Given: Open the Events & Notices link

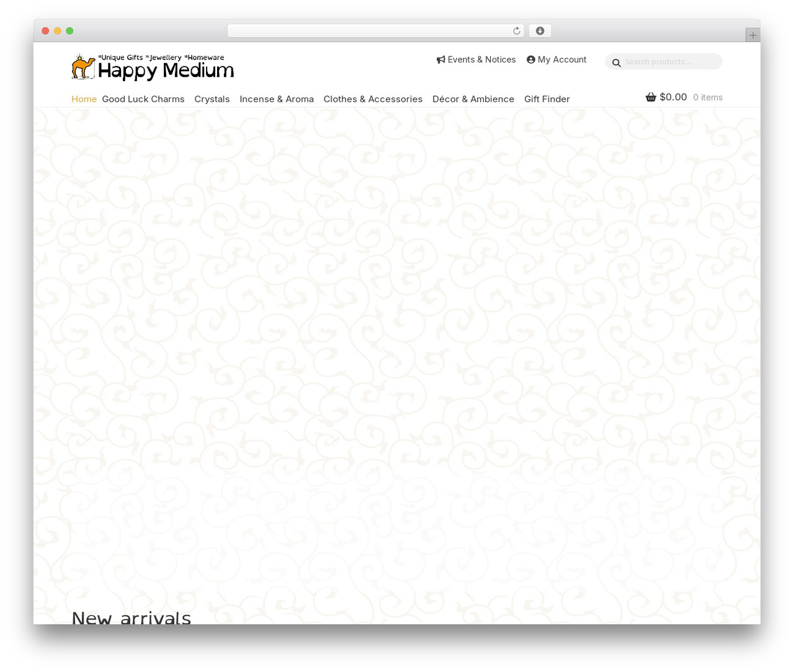Looking at the screenshot, I should [x=476, y=60].
